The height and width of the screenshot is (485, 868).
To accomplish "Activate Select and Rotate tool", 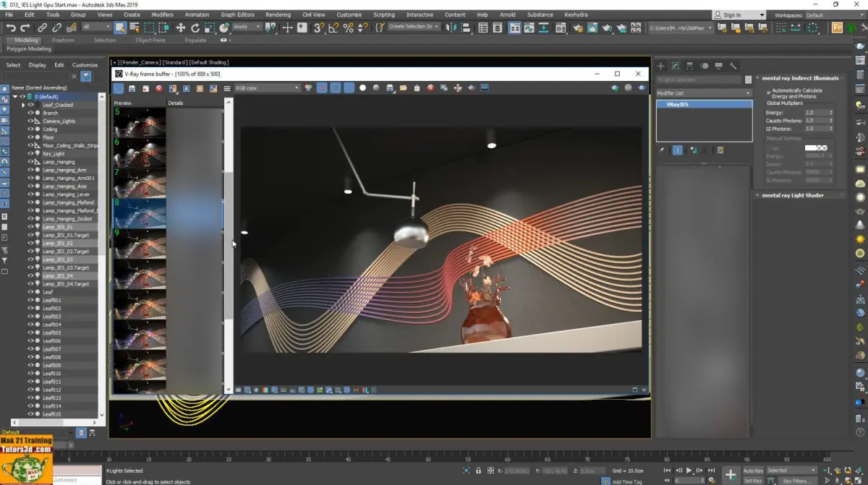I will 195,27.
